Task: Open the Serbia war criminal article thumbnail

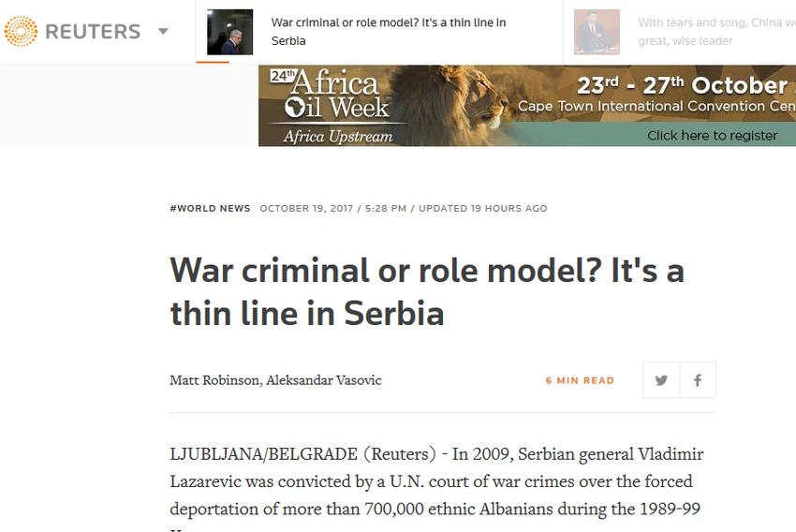Action: (x=230, y=32)
